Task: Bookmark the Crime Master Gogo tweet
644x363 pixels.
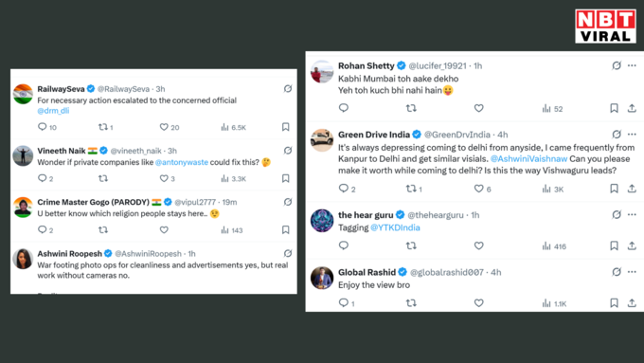Action: click(285, 229)
